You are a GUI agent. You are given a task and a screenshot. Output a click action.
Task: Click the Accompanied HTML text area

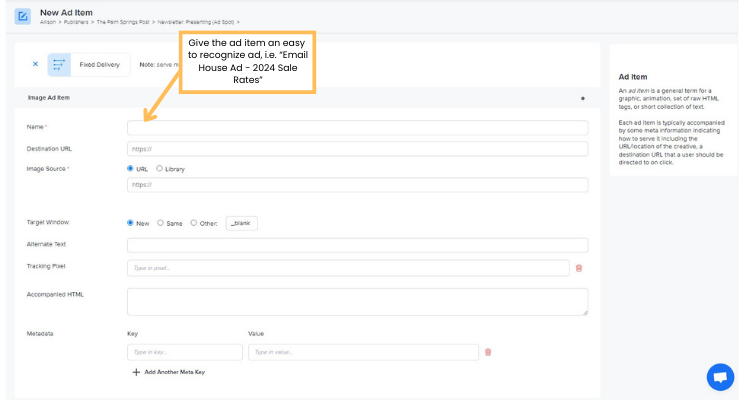coord(357,301)
